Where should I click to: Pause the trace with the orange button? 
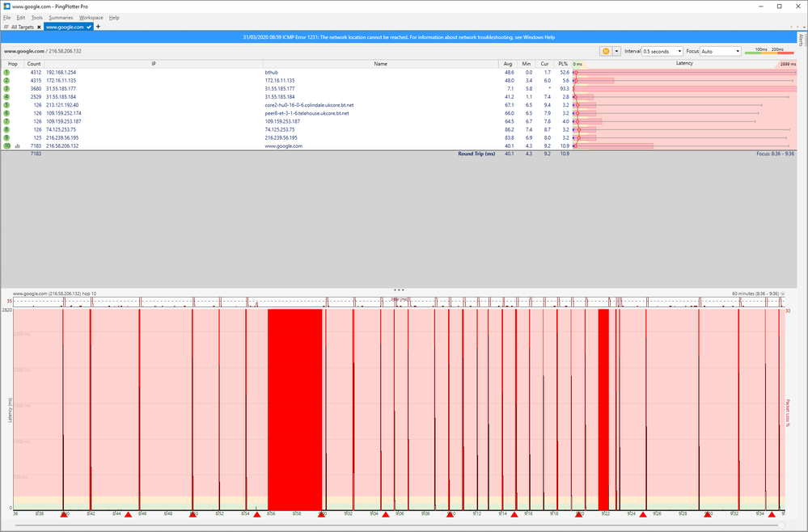[x=605, y=51]
